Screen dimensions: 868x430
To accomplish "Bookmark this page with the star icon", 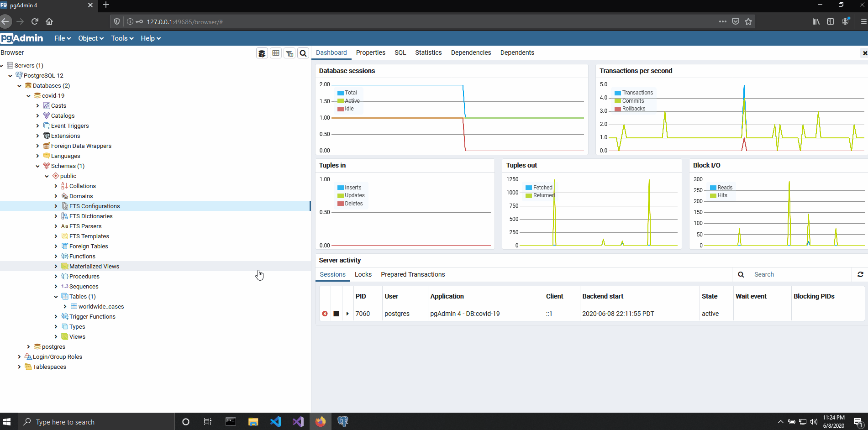I will (x=748, y=21).
